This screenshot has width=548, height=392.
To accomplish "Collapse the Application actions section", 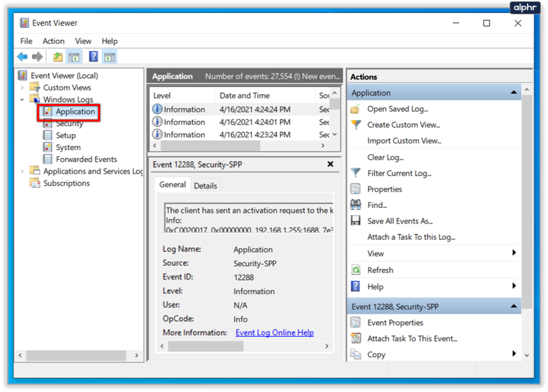I will coord(514,93).
